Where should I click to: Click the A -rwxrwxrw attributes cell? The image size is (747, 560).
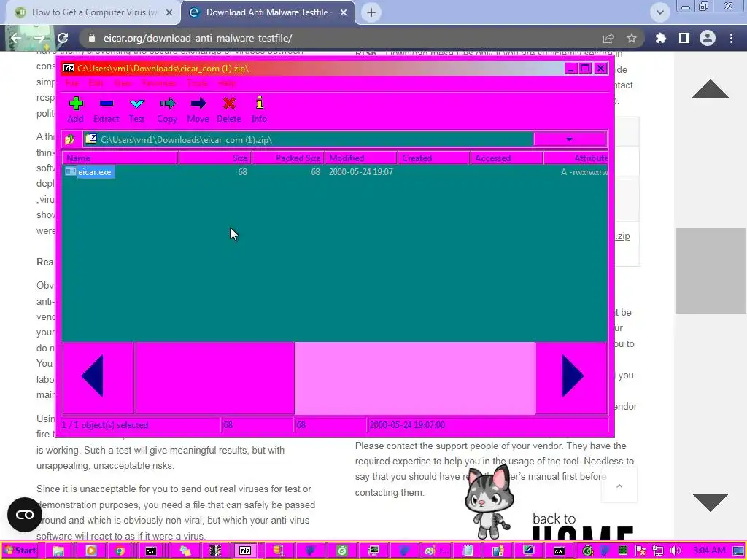[584, 172]
